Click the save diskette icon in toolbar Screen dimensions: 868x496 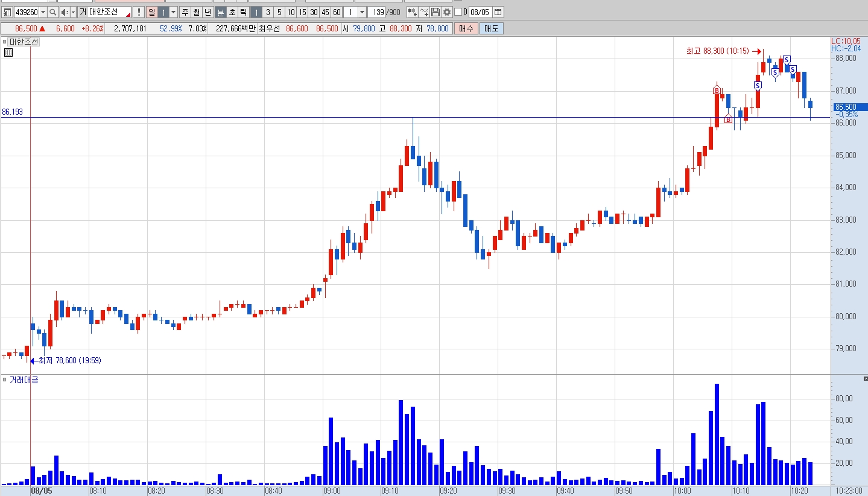pyautogui.click(x=436, y=12)
